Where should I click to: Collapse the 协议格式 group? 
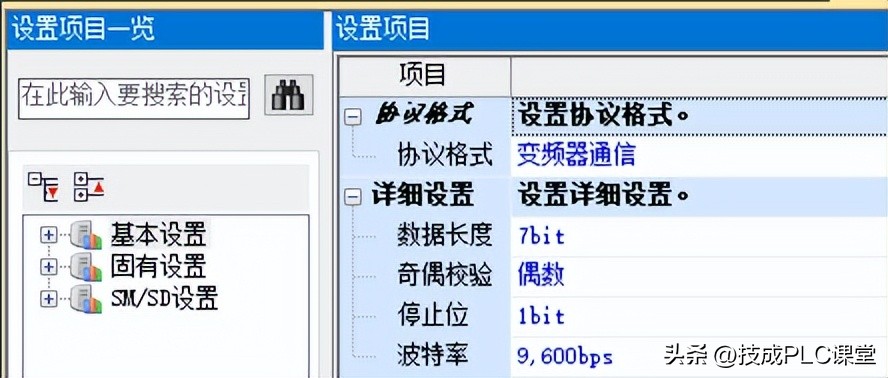coord(353,118)
